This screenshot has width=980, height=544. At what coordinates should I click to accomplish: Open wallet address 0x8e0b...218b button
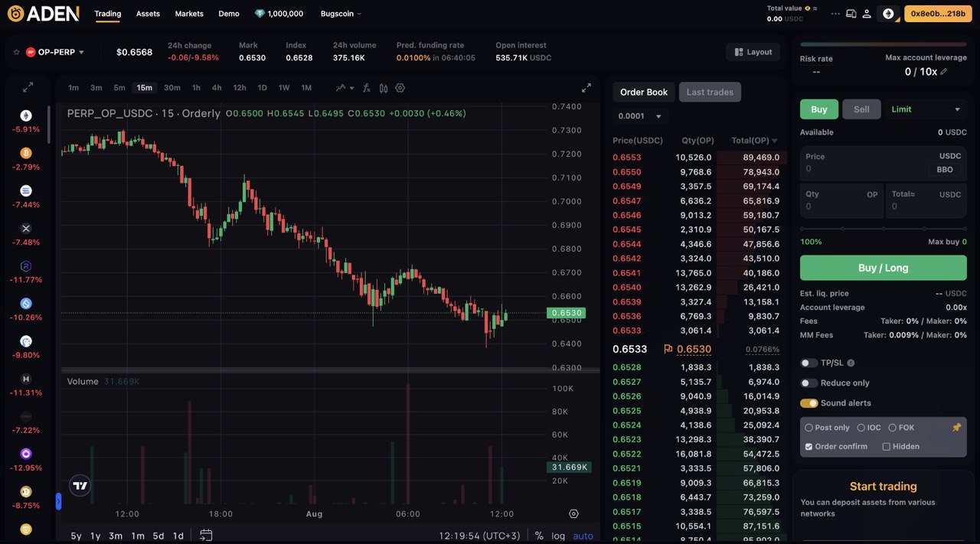pyautogui.click(x=938, y=14)
